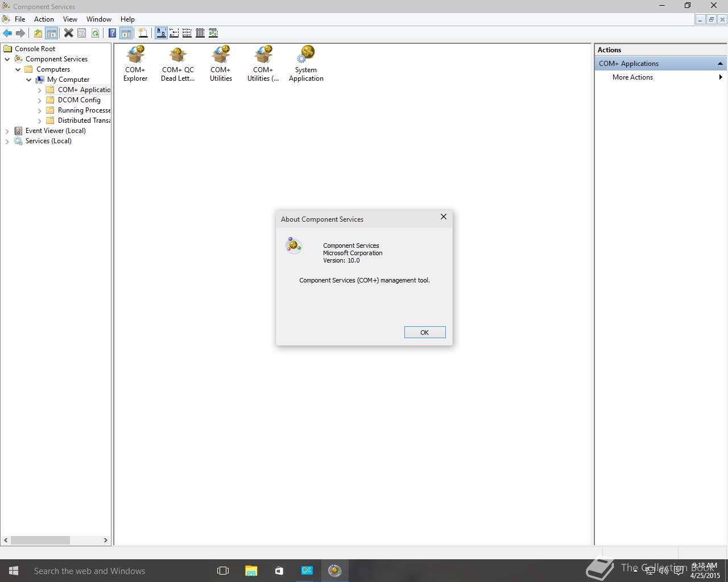Viewport: 728px width, 582px height.
Task: Refresh the view using the green arrow icon
Action: (95, 33)
